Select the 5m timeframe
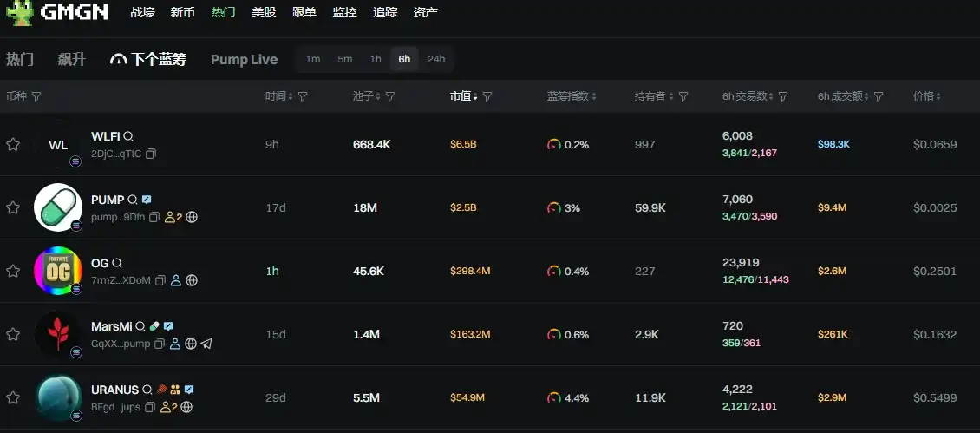Screen dimensions: 980x433 (345, 59)
